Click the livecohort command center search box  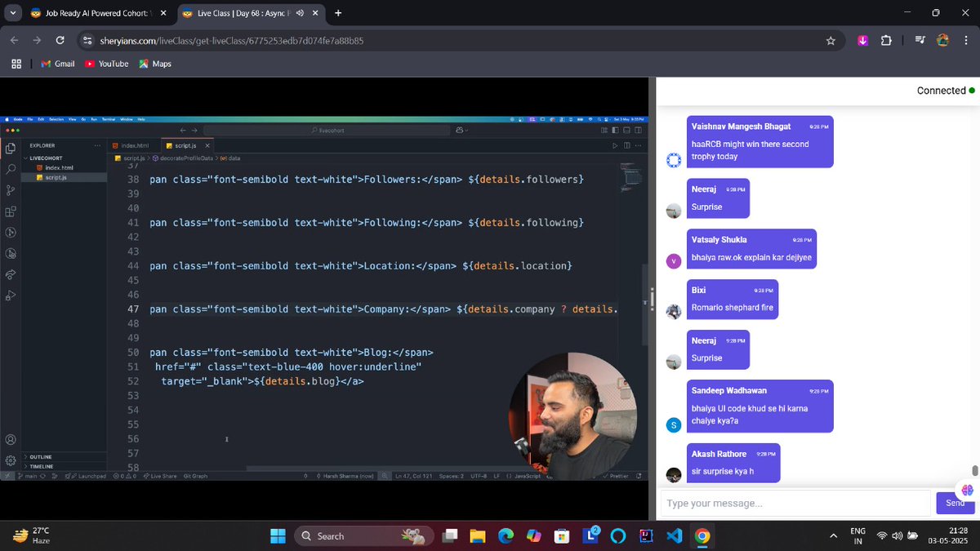click(x=327, y=130)
